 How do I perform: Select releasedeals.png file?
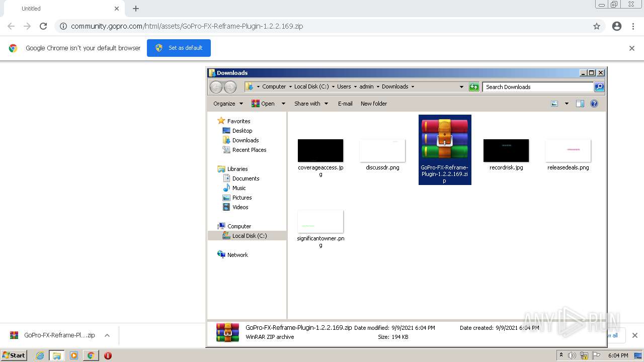click(568, 151)
